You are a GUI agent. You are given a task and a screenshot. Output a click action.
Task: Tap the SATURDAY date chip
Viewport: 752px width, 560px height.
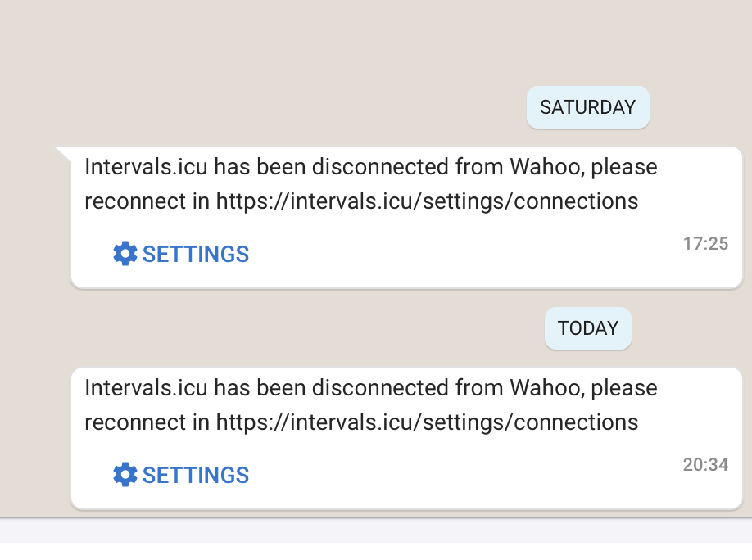587,107
